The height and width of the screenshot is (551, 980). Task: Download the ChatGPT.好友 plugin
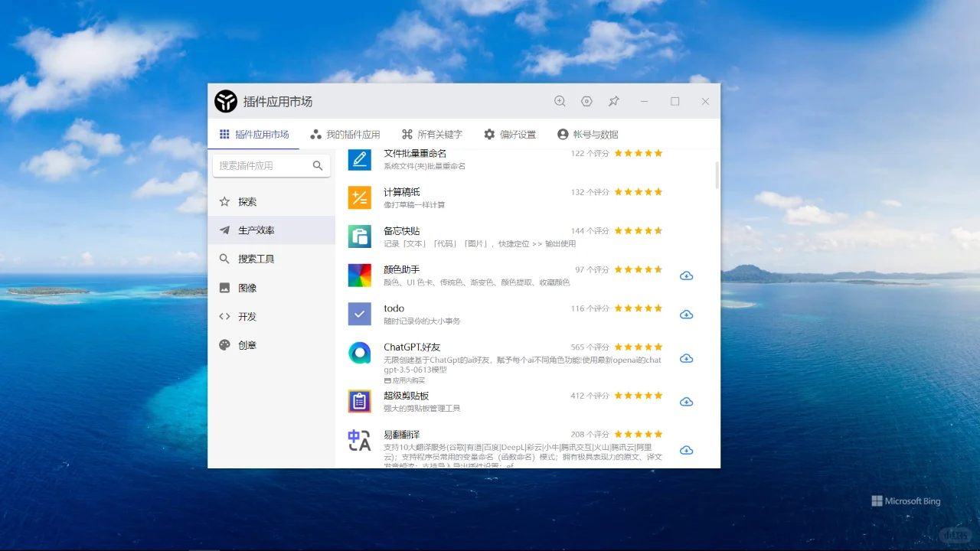click(686, 357)
